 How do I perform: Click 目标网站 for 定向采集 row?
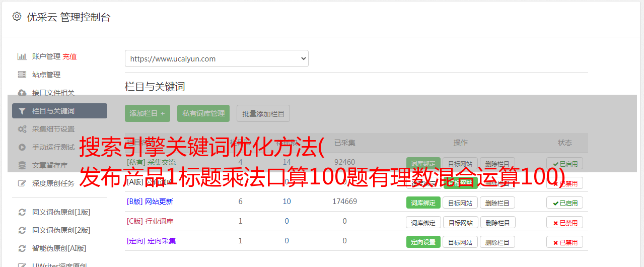click(460, 242)
